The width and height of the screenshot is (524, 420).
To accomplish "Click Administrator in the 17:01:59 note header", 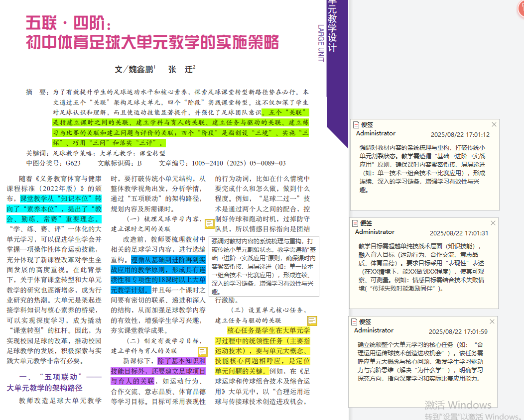I will pyautogui.click(x=374, y=330).
